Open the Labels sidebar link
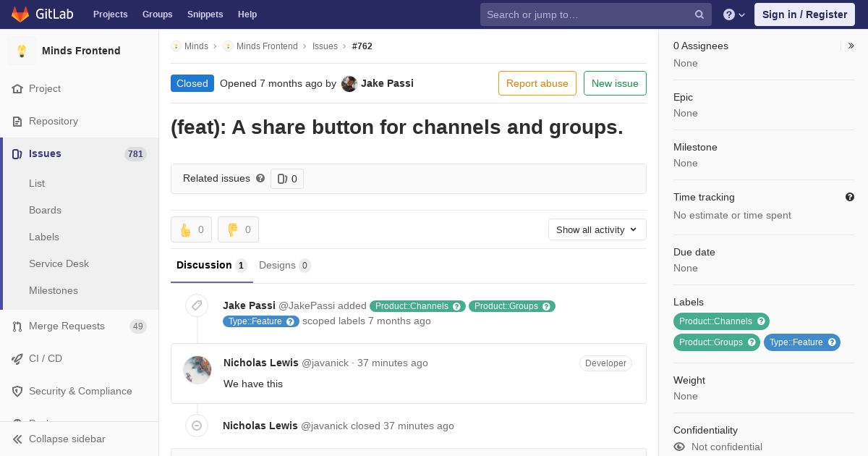 (x=44, y=237)
